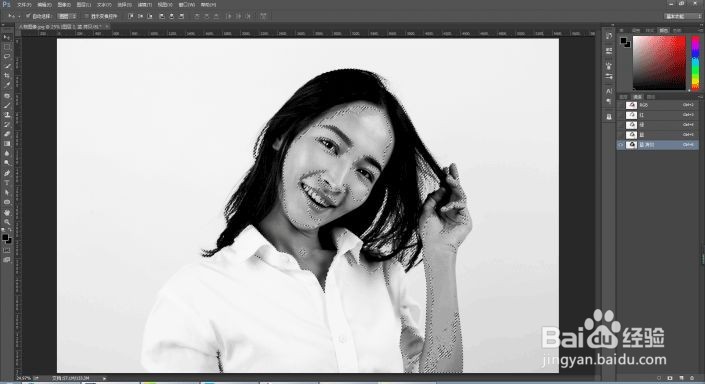Open the Paragraph panel icon in dock
Image resolution: width=705 pixels, height=384 pixels.
609,102
